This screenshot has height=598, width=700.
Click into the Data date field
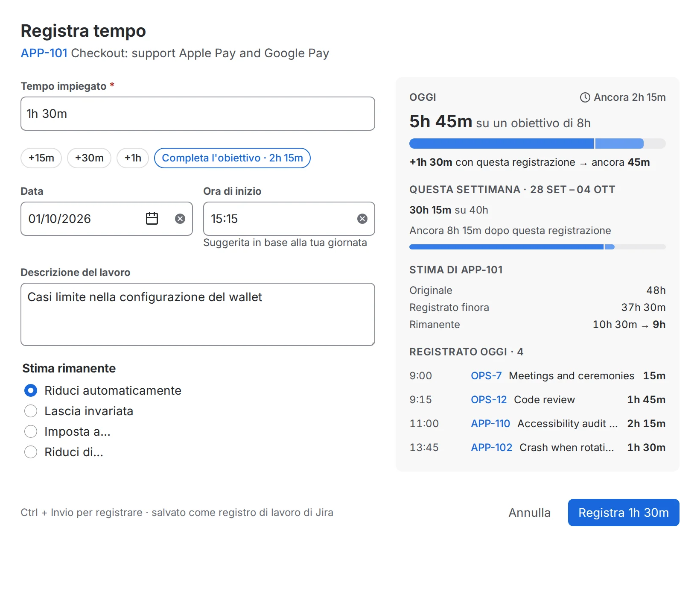click(107, 219)
